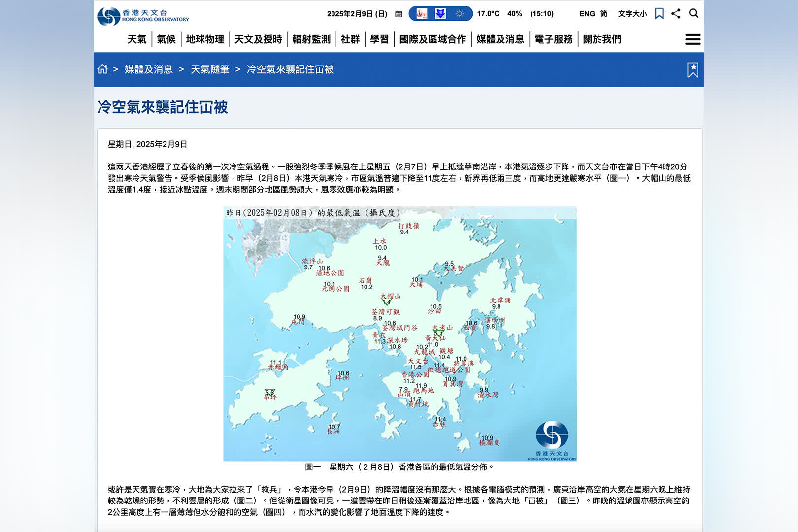Open the hamburger menu
798x532 pixels.
(693, 39)
